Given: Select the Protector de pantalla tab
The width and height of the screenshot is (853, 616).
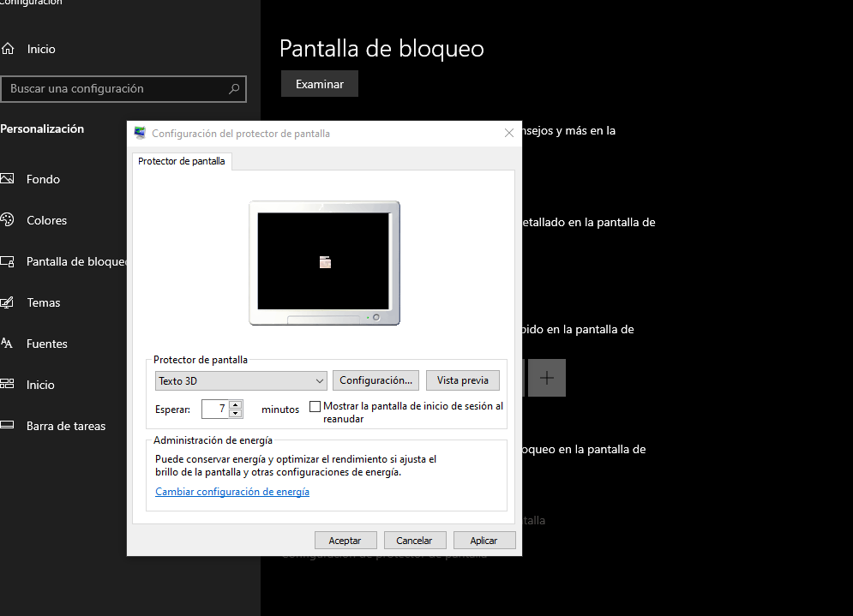Looking at the screenshot, I should coord(182,161).
